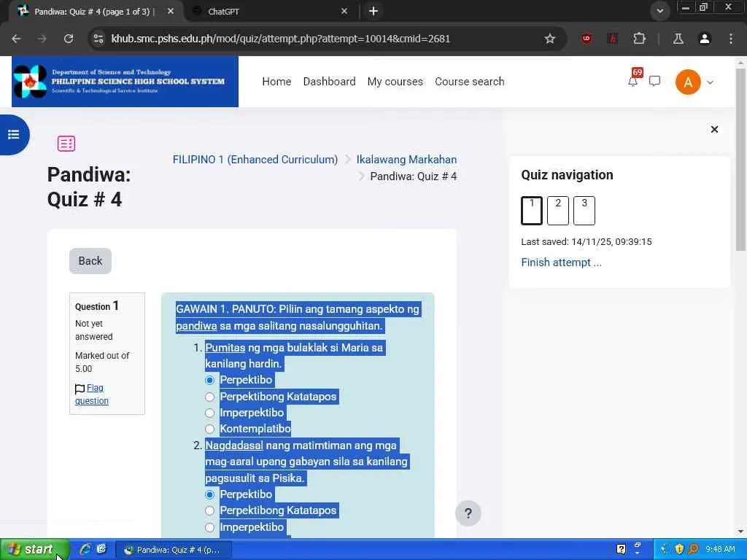Image resolution: width=747 pixels, height=560 pixels.
Task: Click the Philippine Science High School logo
Action: coord(125,82)
